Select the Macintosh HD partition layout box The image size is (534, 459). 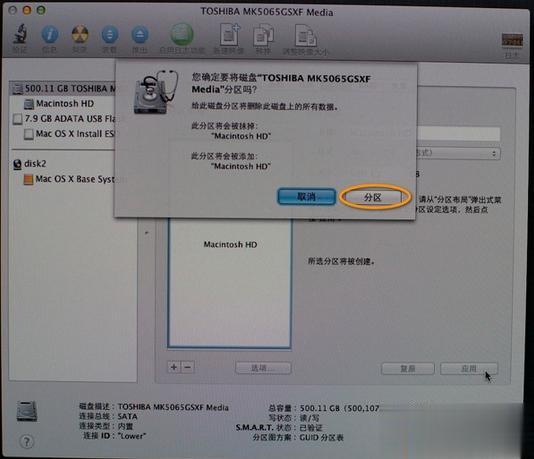230,283
